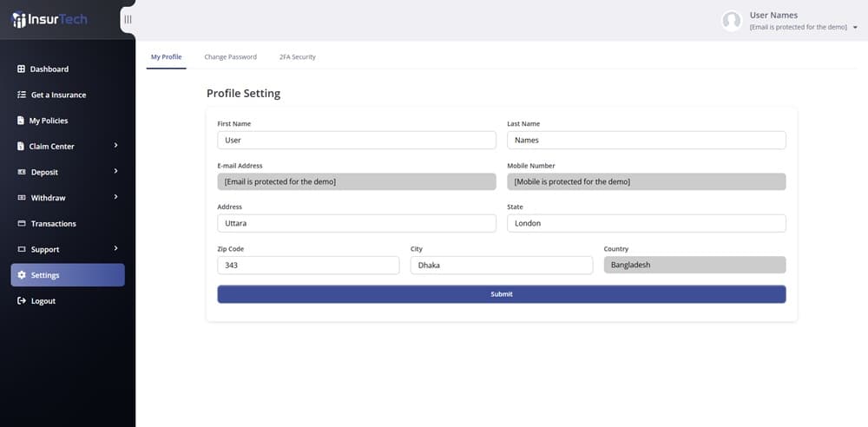This screenshot has height=427, width=868.
Task: Click into the State field containing London
Action: point(647,223)
